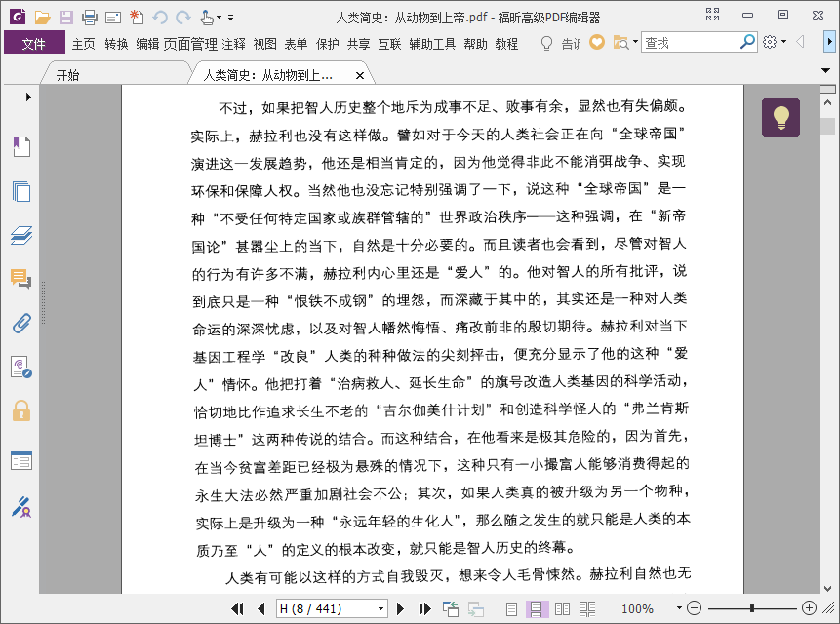Open the 视图 ribbon tab
The image size is (840, 624).
coord(264,43)
